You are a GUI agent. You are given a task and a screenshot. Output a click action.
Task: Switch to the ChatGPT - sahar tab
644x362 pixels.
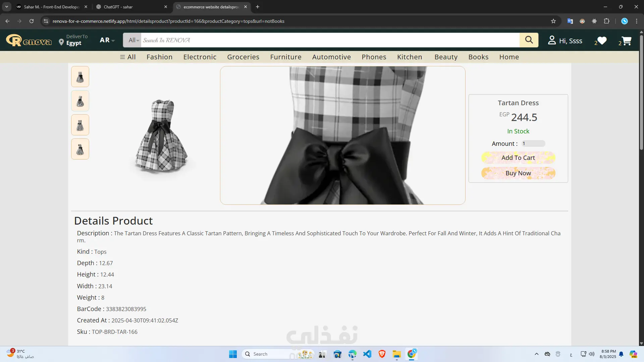point(131,7)
